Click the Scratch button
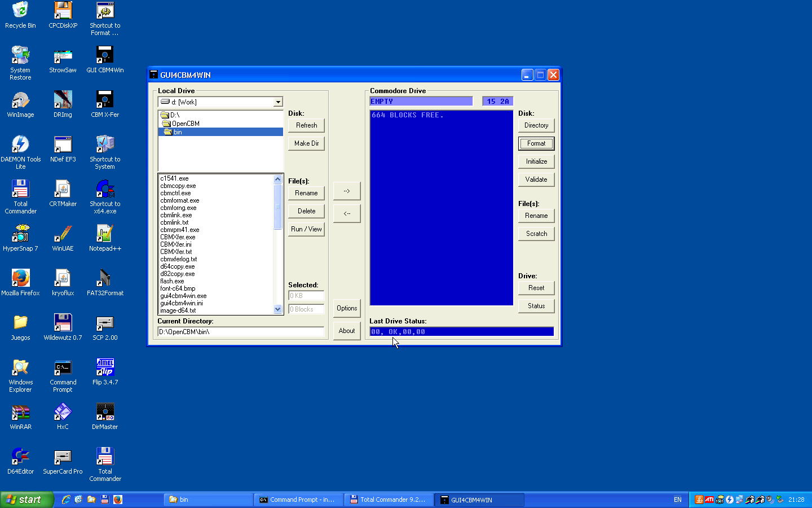The width and height of the screenshot is (812, 508). [536, 234]
